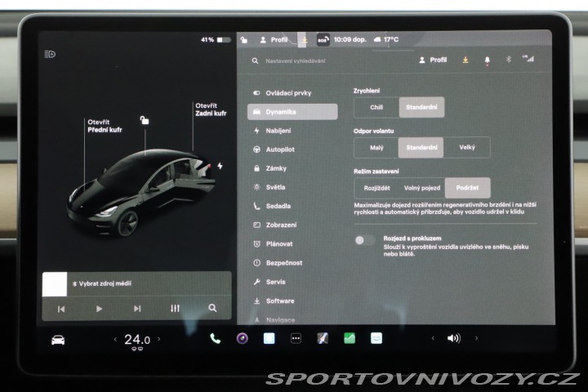Select the Dynamika menu item
This screenshot has height=392, width=588.
[x=292, y=112]
